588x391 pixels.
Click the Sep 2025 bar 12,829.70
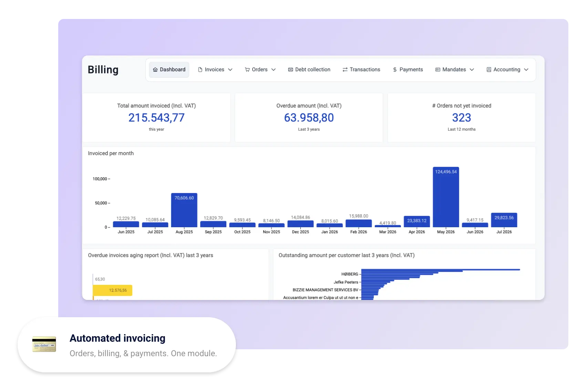coord(213,224)
